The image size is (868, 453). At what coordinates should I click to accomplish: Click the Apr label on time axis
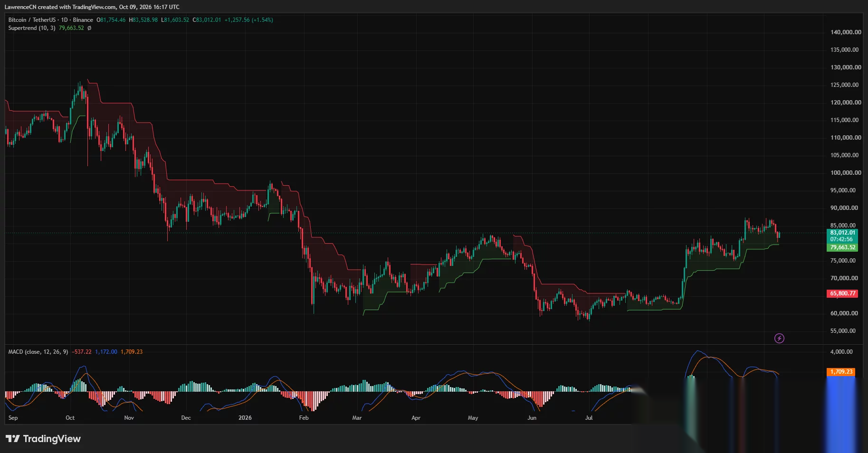(x=416, y=418)
